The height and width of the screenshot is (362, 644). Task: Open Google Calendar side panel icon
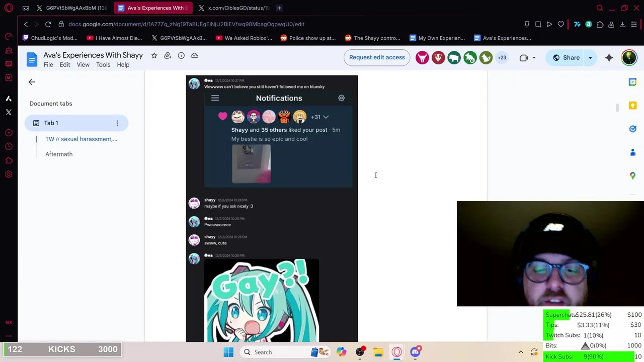632,82
